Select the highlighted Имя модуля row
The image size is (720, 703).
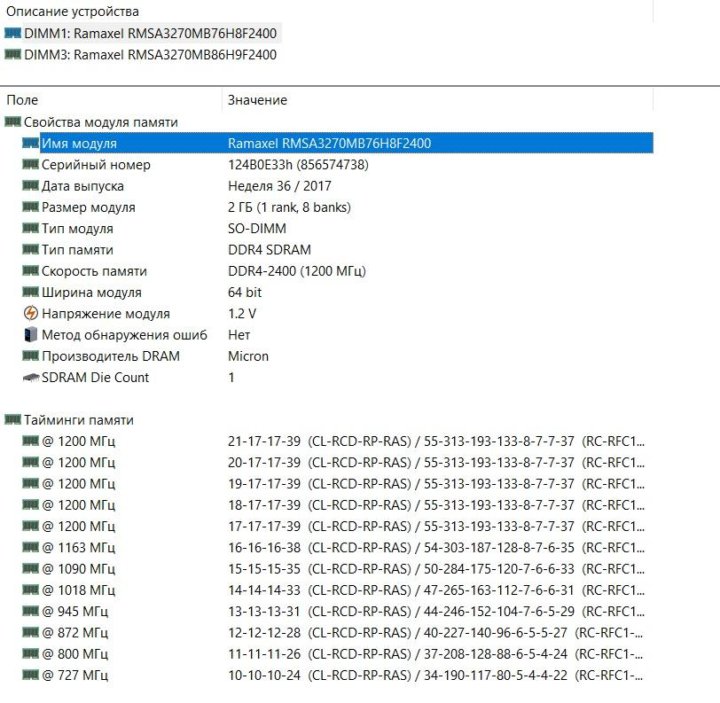(346, 143)
